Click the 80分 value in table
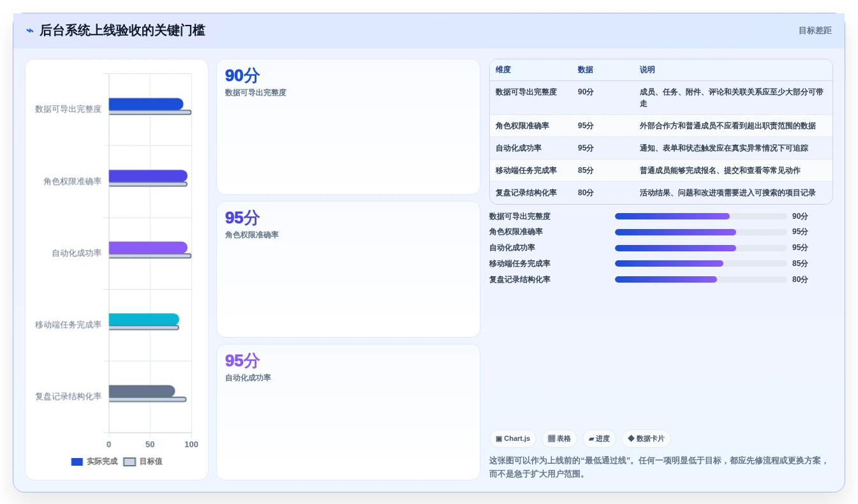Viewport: 858px width, 504px height. (586, 193)
